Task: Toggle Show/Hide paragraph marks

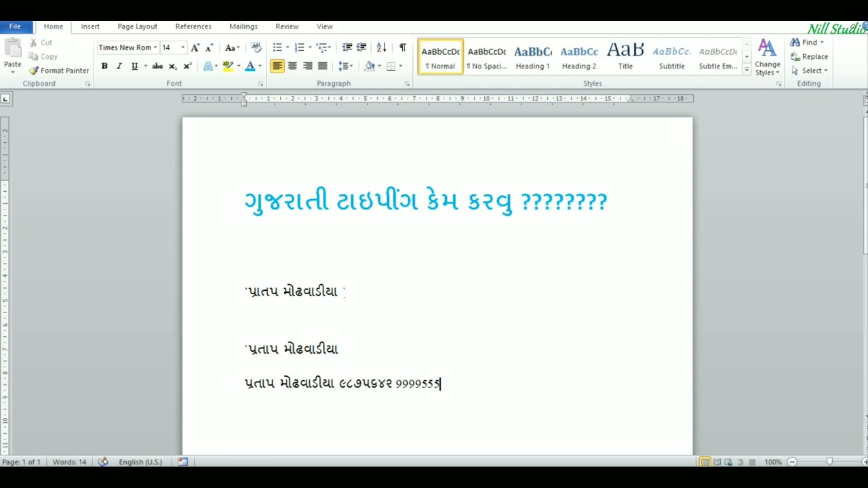Action: (x=403, y=47)
